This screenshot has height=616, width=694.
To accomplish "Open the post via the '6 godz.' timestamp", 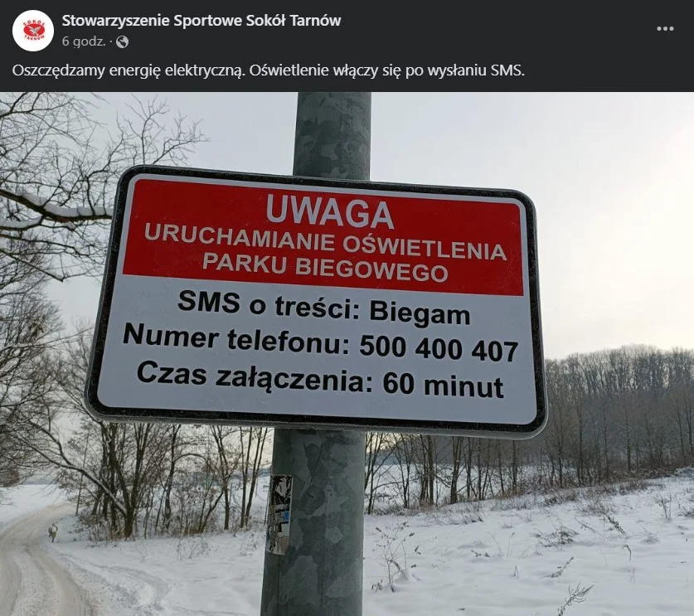I will click(x=84, y=41).
